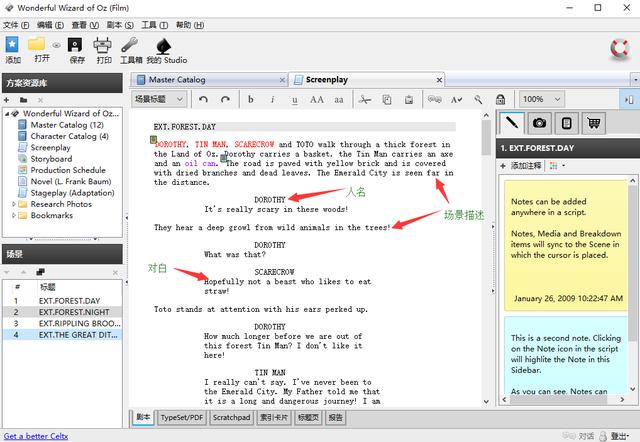Toggle the script lock icon
Screen dimensions: 640x442
click(500, 99)
